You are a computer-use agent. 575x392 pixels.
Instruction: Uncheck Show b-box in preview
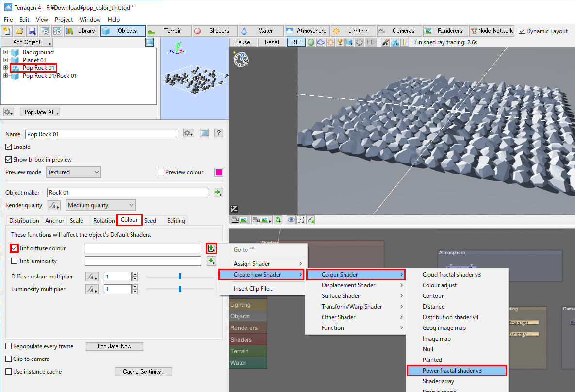point(9,160)
